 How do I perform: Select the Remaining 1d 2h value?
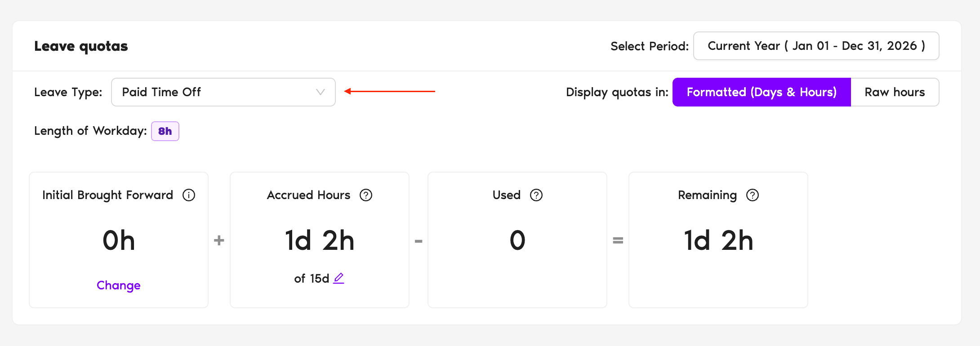pyautogui.click(x=718, y=240)
